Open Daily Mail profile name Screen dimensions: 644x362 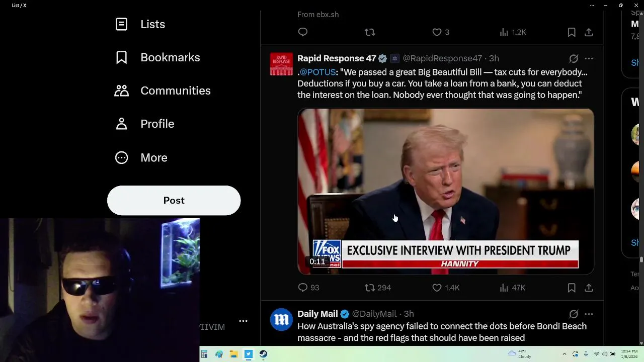[x=317, y=314]
